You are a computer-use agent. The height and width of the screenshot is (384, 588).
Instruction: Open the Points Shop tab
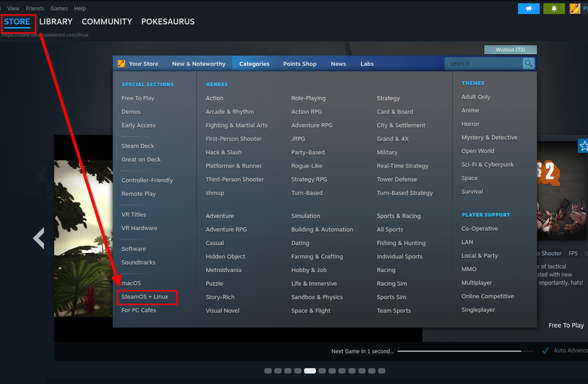tap(299, 63)
